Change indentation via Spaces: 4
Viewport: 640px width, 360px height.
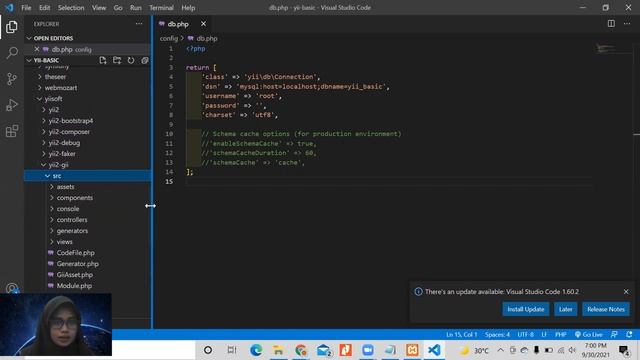(497, 334)
